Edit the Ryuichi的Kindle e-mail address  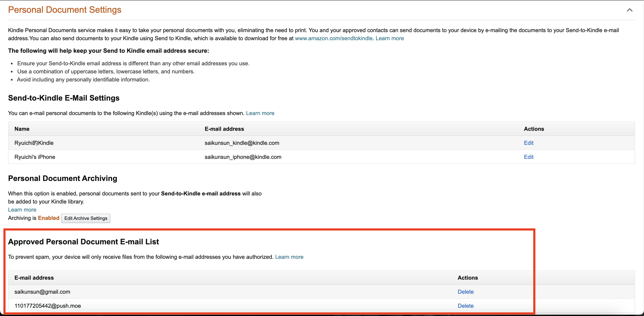click(x=529, y=143)
